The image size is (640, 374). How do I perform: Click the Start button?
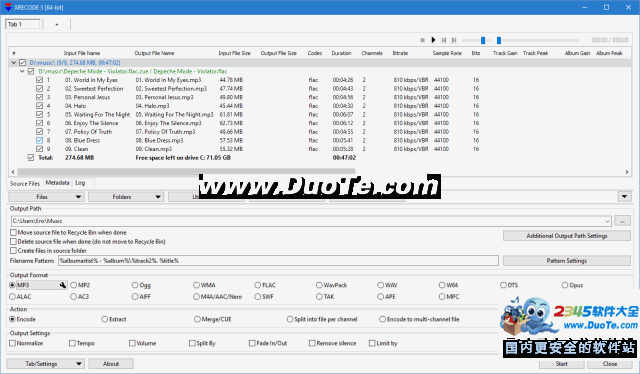pos(562,363)
